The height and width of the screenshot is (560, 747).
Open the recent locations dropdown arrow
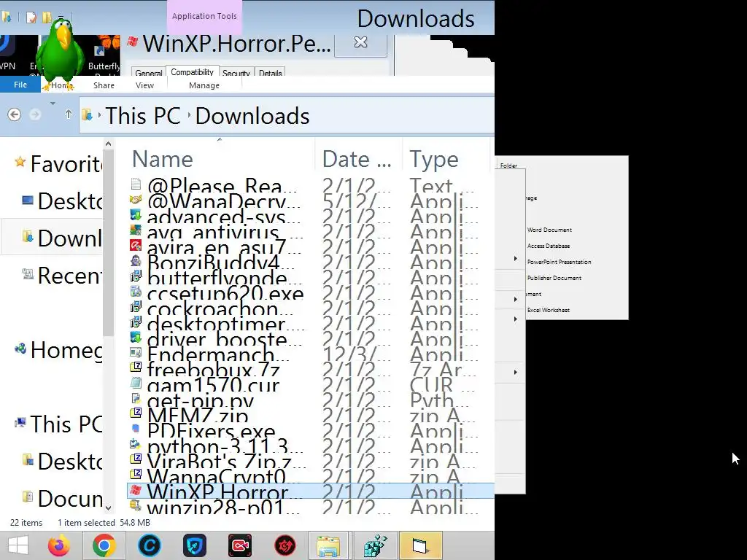(53, 104)
